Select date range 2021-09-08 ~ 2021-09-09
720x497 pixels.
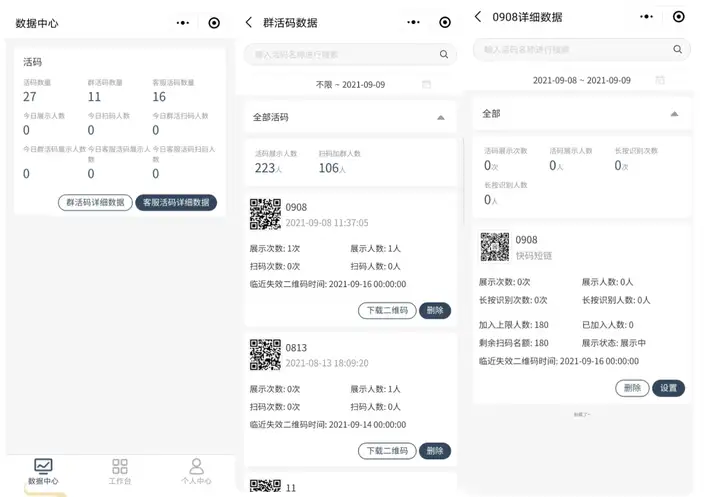point(581,80)
